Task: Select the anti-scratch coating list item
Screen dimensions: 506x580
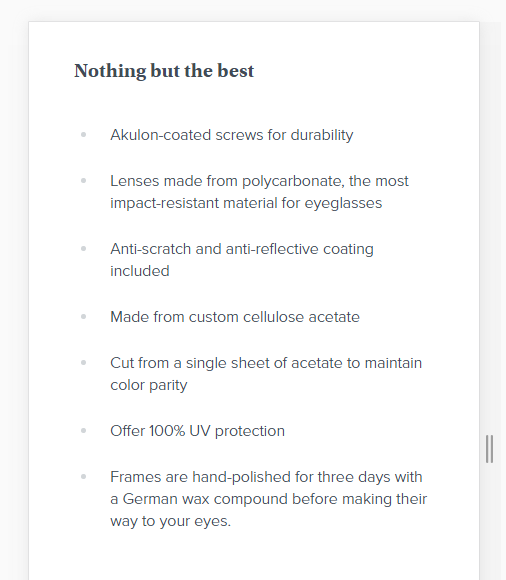Action: click(242, 260)
